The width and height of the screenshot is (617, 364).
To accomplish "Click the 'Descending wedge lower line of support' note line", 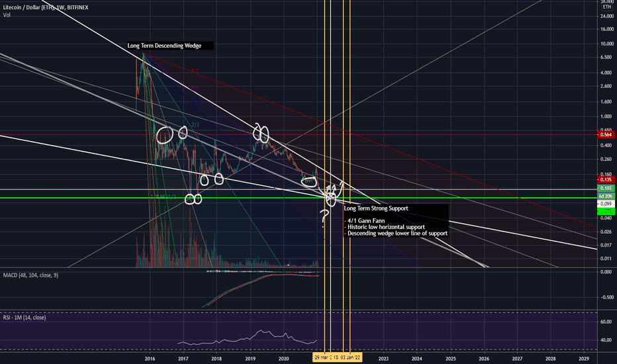I will [x=396, y=234].
